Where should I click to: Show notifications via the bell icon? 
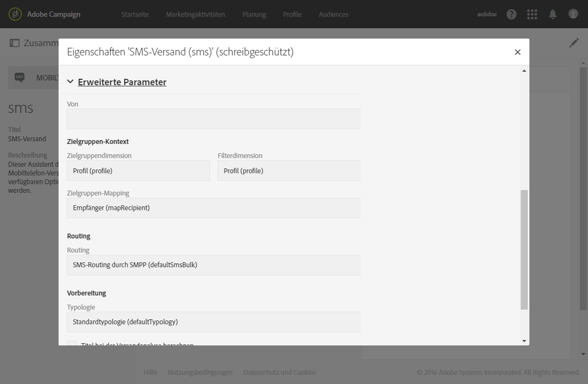[x=553, y=14]
